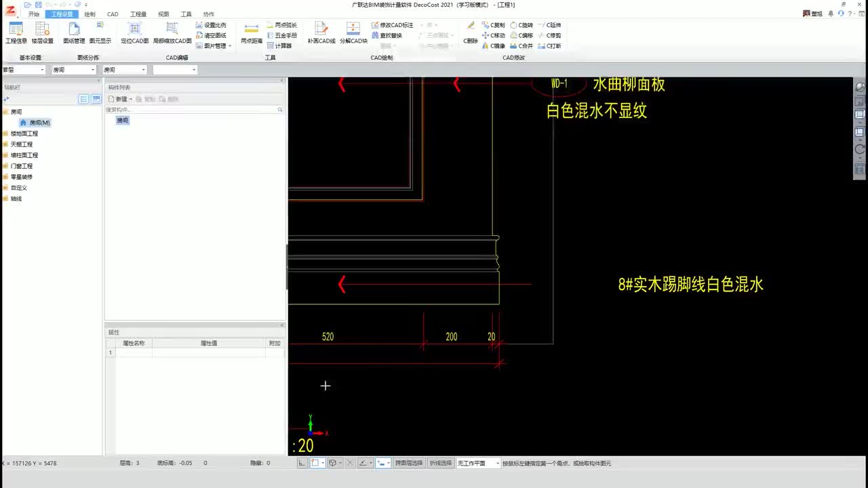Toggle the orthogonal snap status icon

coord(302,463)
